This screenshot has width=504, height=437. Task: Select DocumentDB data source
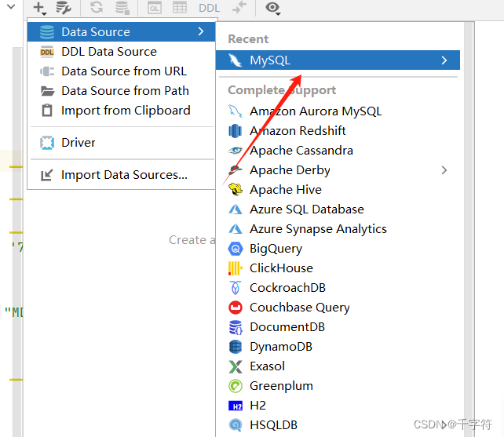(x=338, y=327)
